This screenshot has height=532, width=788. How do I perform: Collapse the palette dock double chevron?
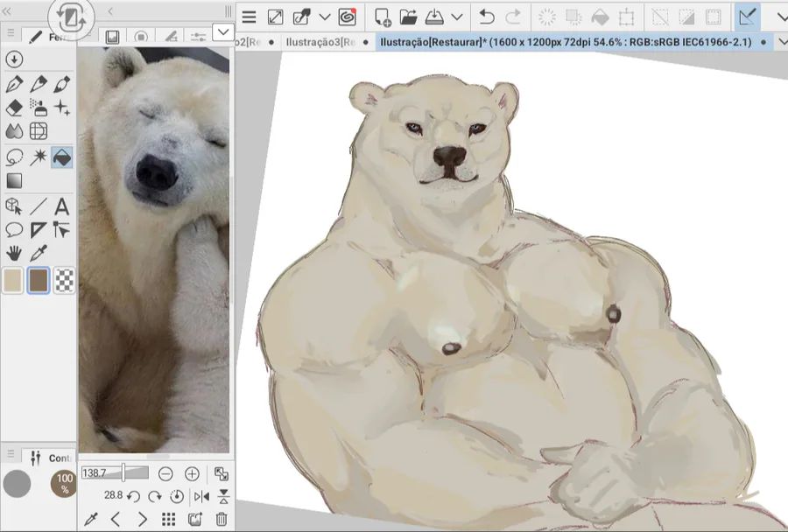pos(6,11)
